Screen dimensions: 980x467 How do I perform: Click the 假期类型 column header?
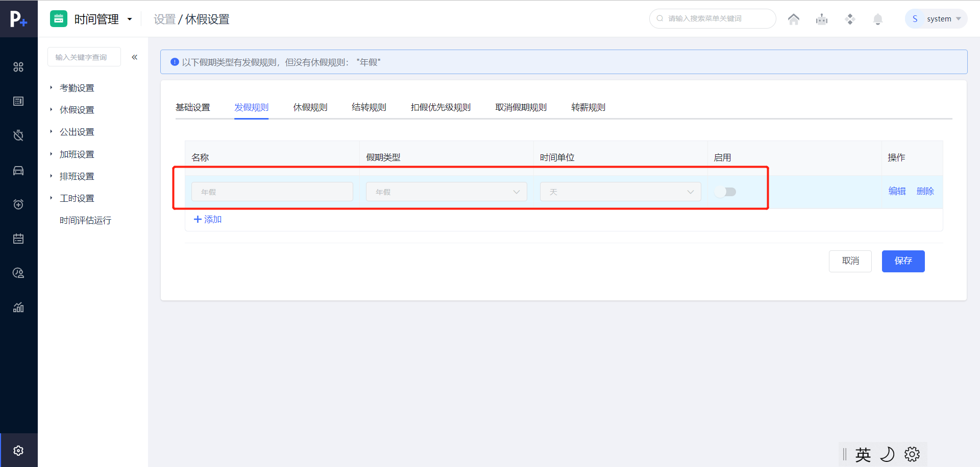pyautogui.click(x=383, y=157)
